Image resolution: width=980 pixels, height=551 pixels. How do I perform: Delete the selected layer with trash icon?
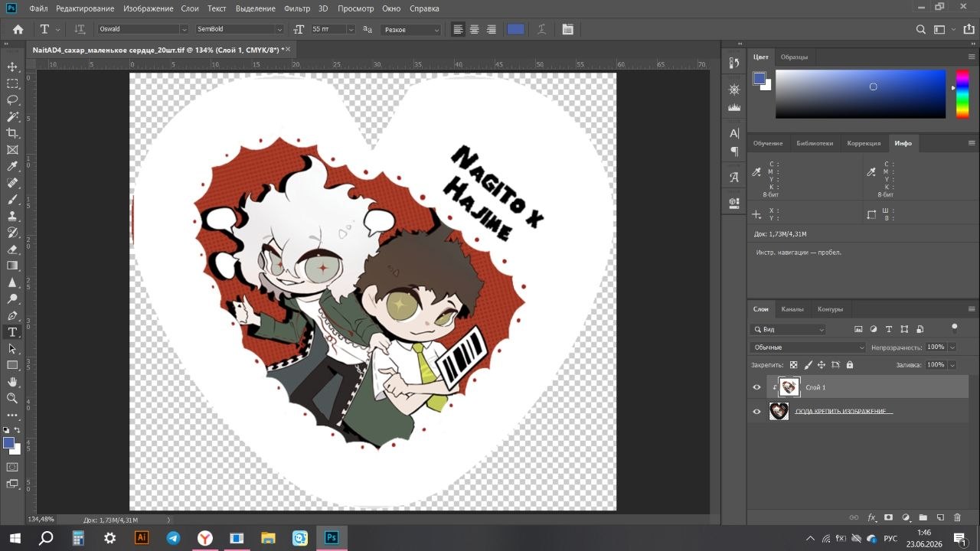(958, 518)
